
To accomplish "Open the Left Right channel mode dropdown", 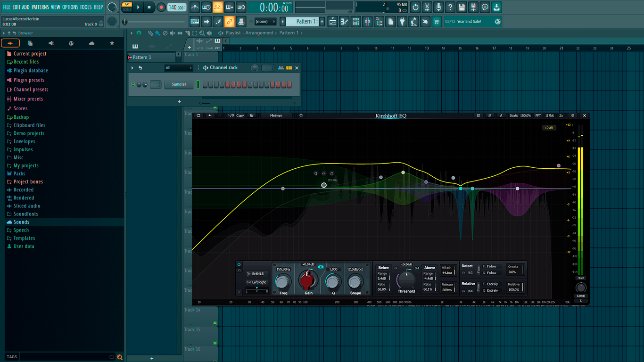I will 257,282.
